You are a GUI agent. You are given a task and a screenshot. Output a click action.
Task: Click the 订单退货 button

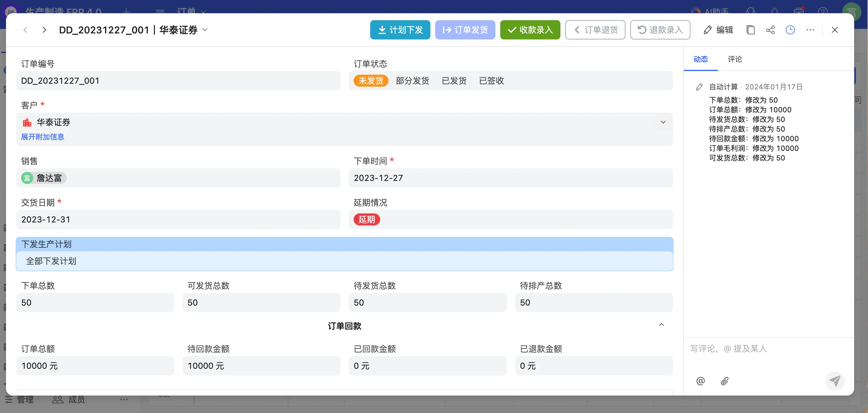(x=595, y=30)
